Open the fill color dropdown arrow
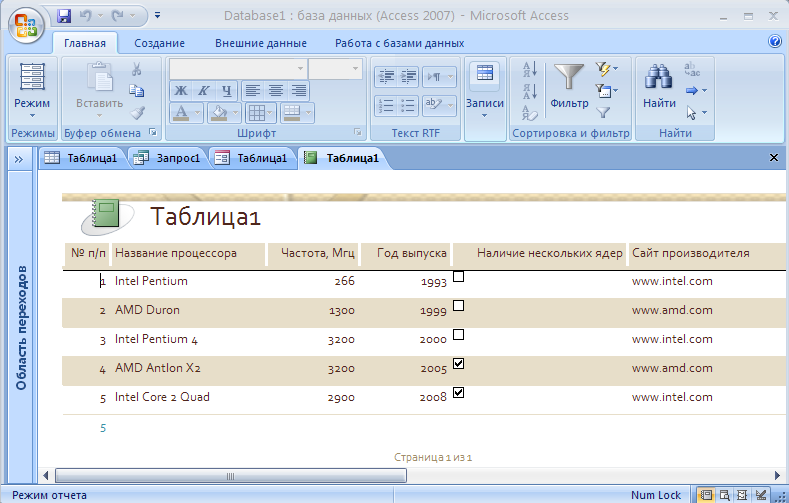The width and height of the screenshot is (789, 503). (x=235, y=113)
